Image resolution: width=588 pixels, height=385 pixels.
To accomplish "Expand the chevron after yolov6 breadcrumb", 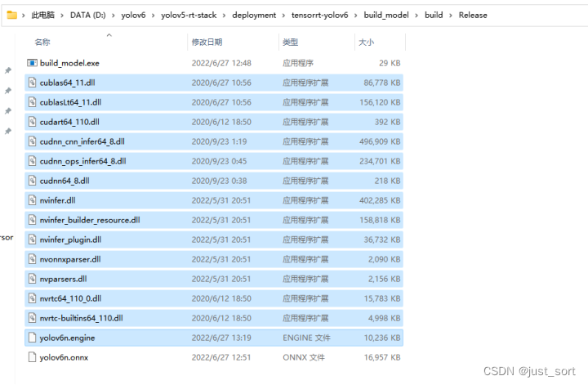I will [153, 16].
